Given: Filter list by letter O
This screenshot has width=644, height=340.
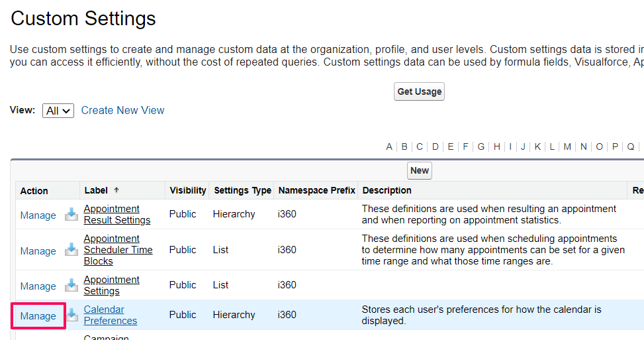Looking at the screenshot, I should tap(599, 146).
